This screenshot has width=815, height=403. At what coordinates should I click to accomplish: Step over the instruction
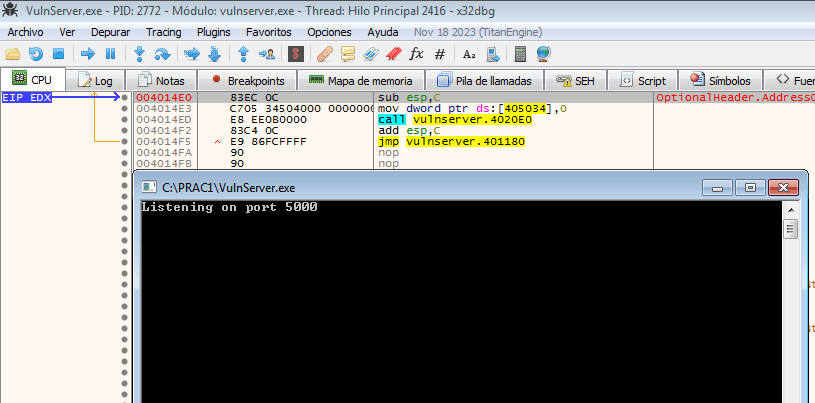coord(163,54)
